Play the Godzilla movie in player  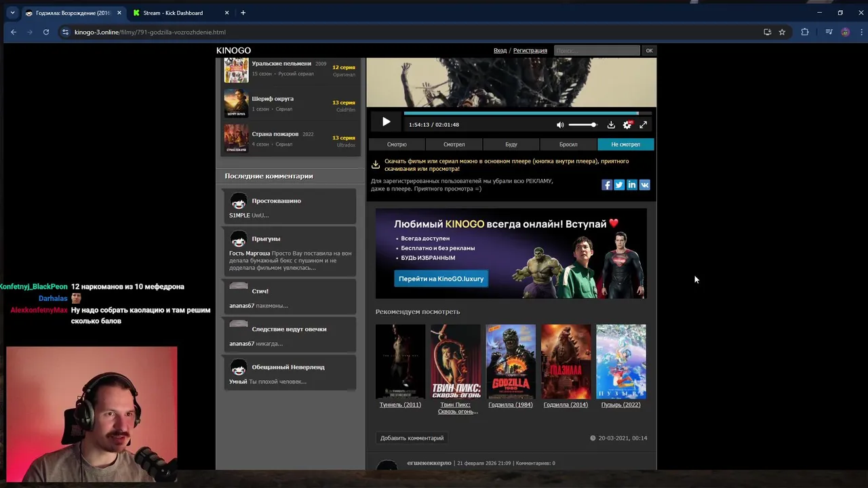point(386,122)
